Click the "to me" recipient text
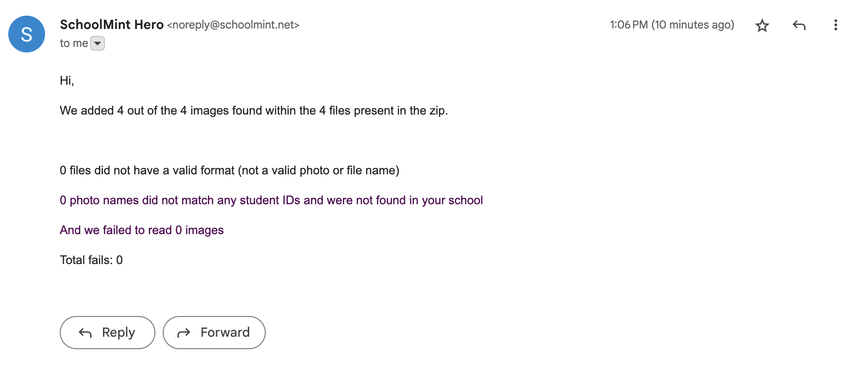Image resolution: width=868 pixels, height=368 pixels. (74, 43)
